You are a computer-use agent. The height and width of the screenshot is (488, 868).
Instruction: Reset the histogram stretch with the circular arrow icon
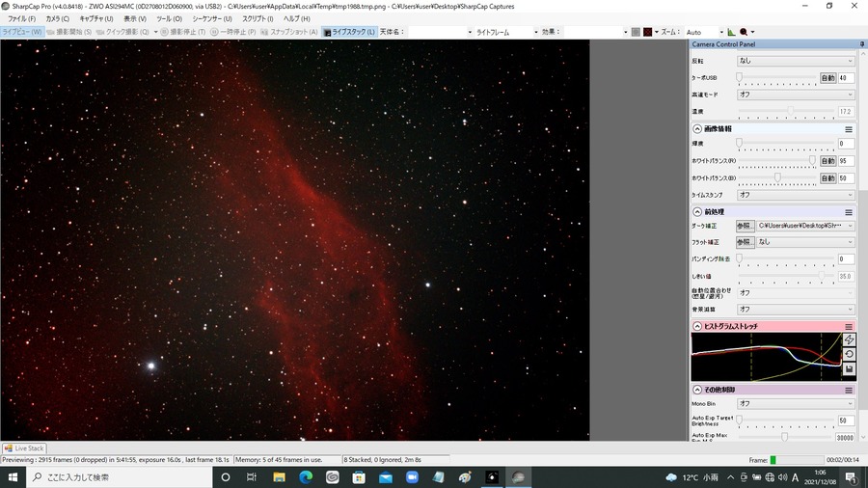pyautogui.click(x=849, y=354)
